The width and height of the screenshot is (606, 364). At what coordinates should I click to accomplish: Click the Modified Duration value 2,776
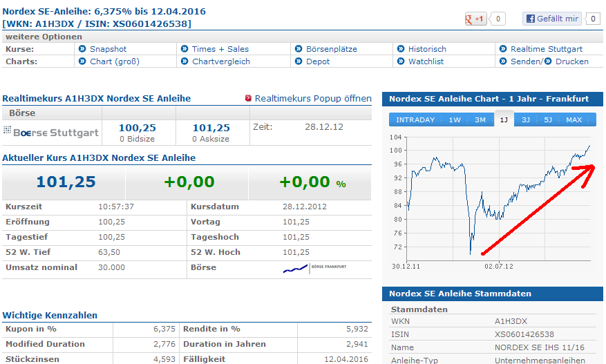click(x=164, y=344)
